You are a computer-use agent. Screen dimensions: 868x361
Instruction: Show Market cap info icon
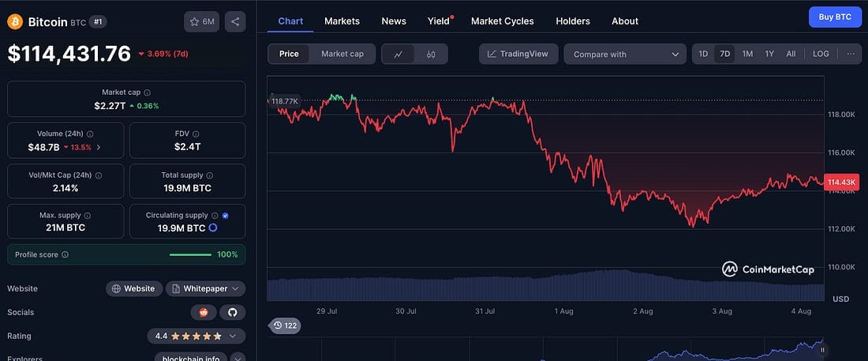click(x=148, y=92)
